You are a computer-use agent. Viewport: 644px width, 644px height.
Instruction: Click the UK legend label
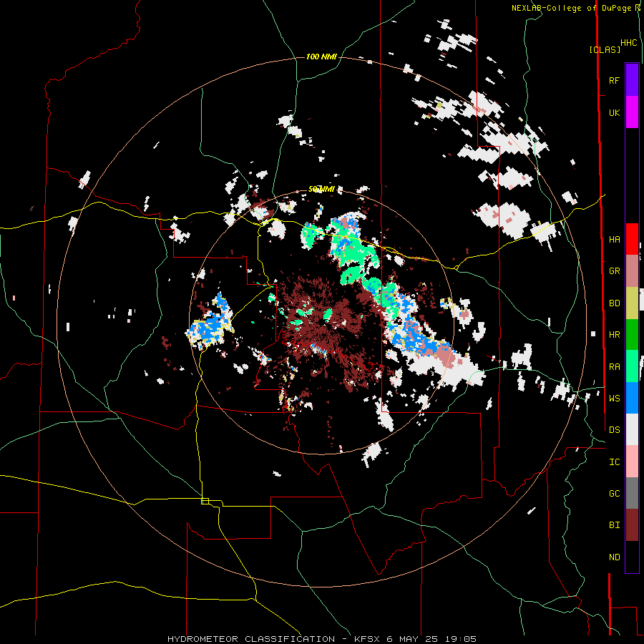coord(614,112)
